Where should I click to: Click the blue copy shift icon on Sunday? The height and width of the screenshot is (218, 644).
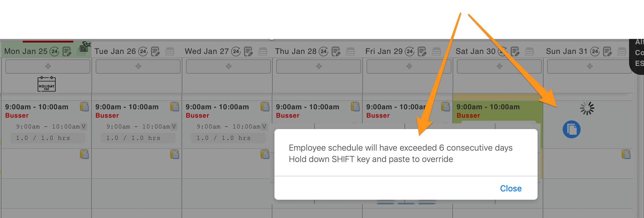571,130
